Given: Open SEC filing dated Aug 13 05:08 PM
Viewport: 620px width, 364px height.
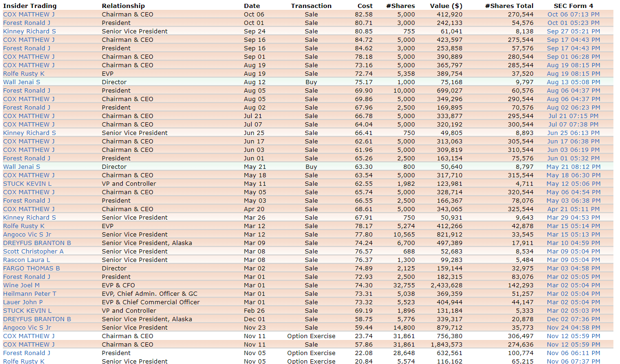Looking at the screenshot, I should [x=573, y=82].
